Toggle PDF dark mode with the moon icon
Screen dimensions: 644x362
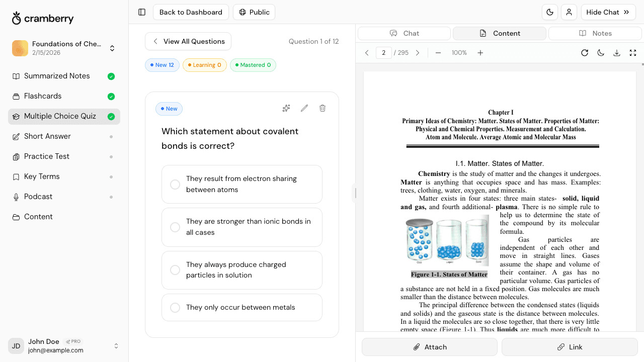601,52
